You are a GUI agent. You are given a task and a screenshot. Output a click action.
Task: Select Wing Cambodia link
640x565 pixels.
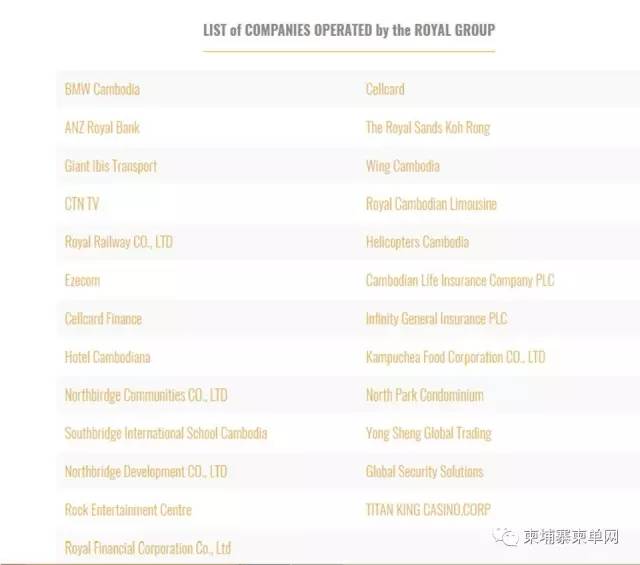tap(402, 166)
